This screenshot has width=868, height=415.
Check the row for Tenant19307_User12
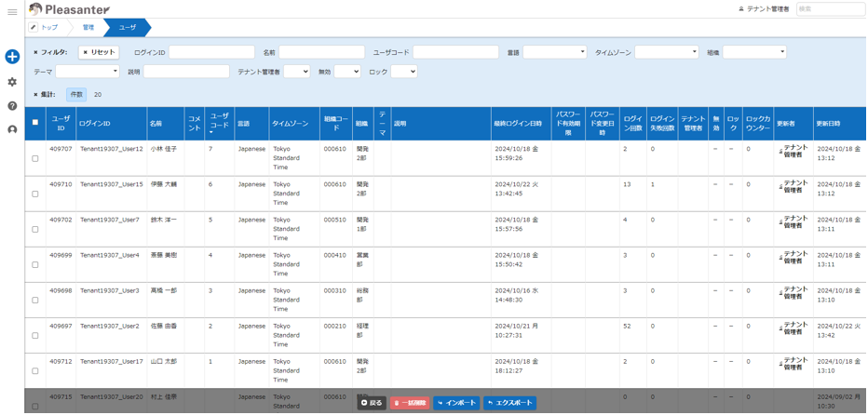click(35, 158)
